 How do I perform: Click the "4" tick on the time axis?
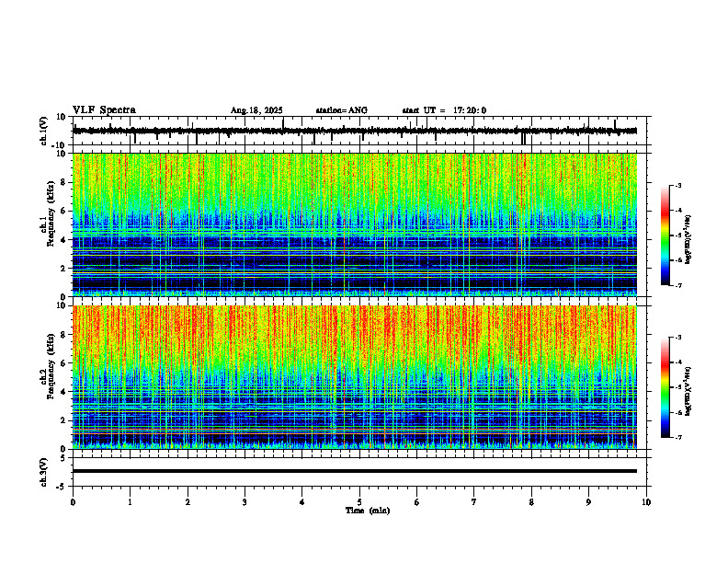point(302,502)
